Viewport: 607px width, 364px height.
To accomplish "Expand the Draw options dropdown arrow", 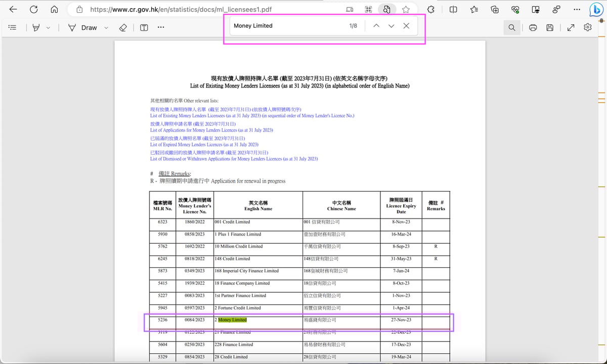I will point(106,28).
